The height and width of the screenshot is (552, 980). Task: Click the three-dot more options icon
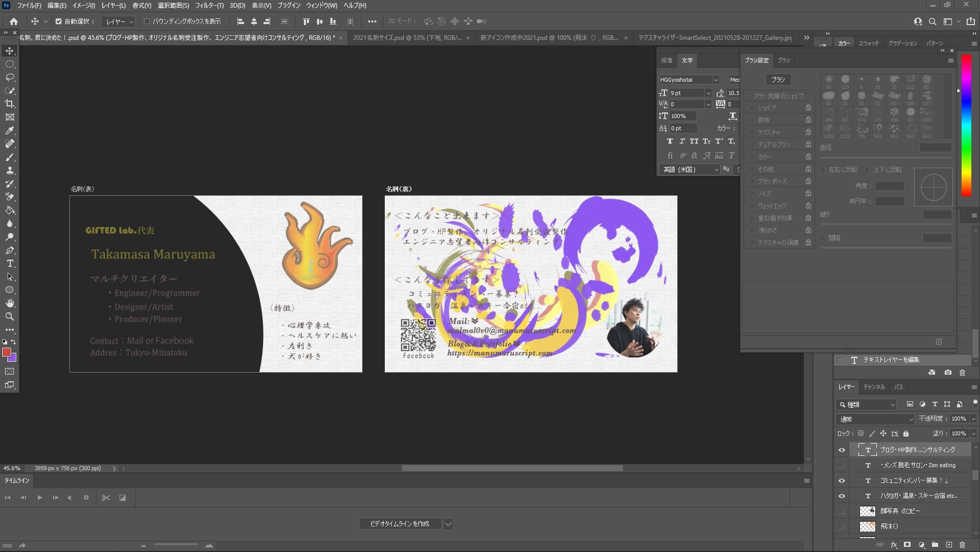(372, 21)
